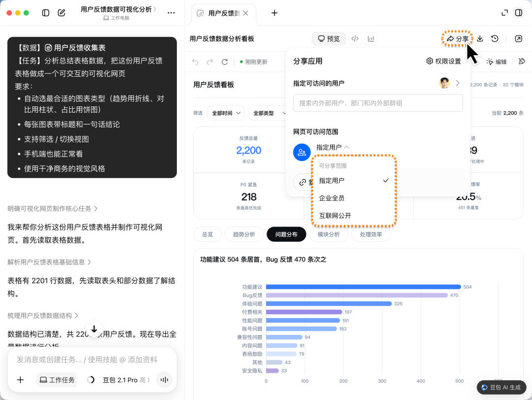This screenshot has width=532, height=400.
Task: Switch to the 模块分析 tab
Action: click(x=329, y=234)
